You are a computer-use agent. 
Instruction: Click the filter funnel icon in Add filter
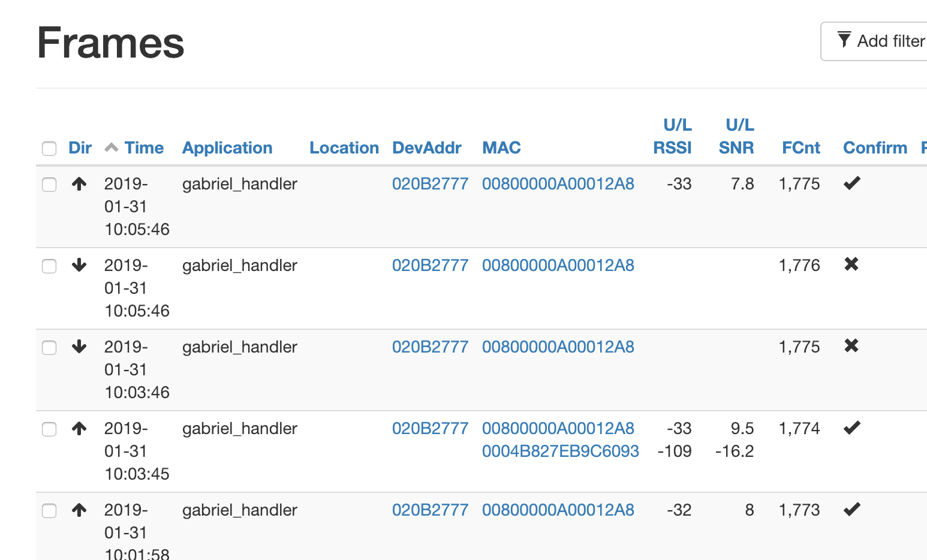click(844, 40)
